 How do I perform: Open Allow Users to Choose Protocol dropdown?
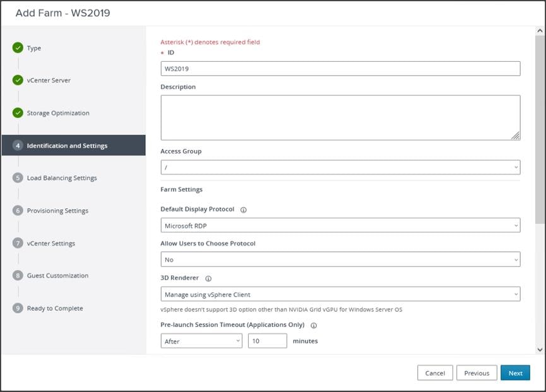tap(340, 259)
